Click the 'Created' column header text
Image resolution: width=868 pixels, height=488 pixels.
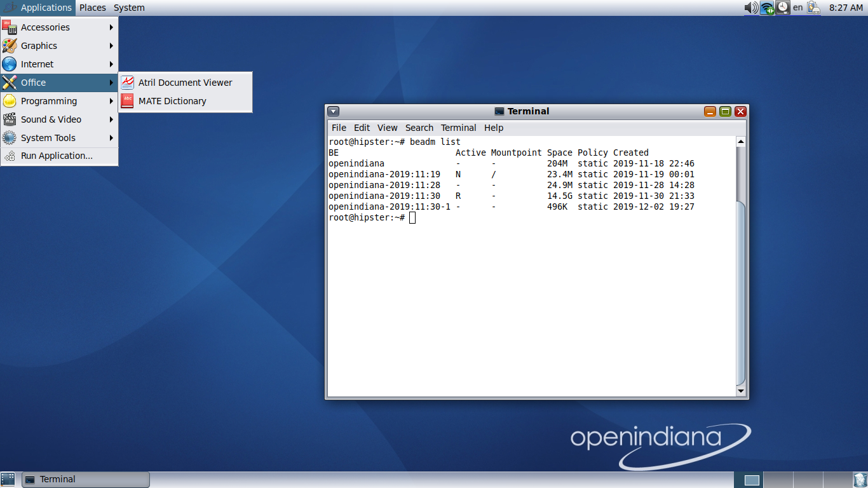(631, 152)
